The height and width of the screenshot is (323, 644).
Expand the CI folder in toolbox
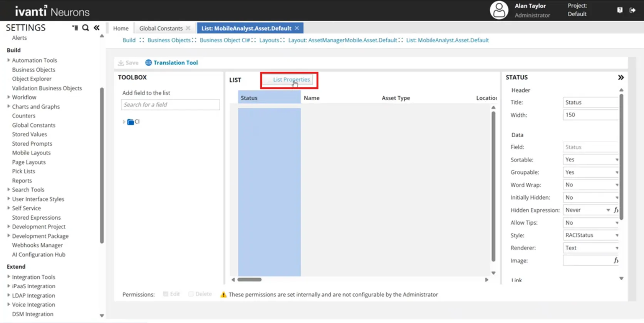tap(124, 122)
